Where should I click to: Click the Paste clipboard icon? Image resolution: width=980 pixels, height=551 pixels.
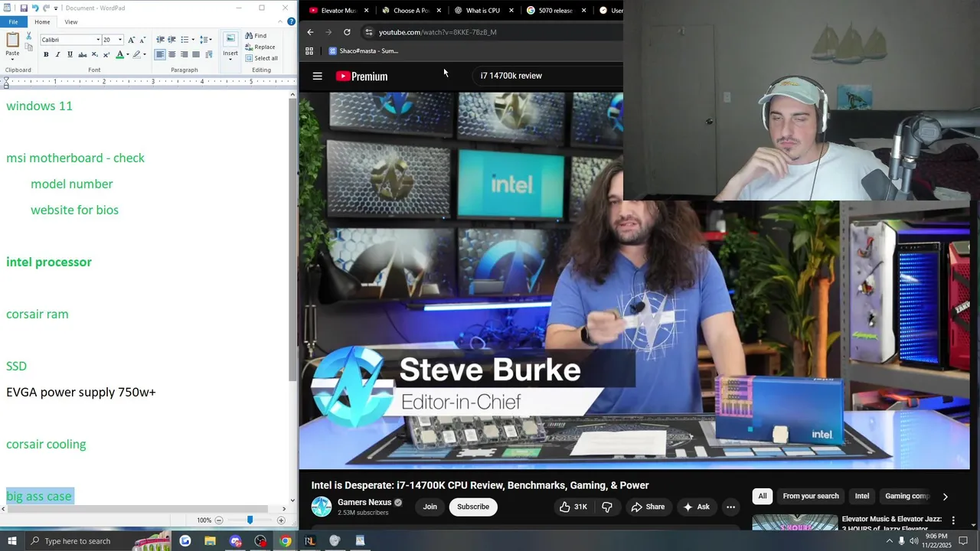pyautogui.click(x=12, y=40)
